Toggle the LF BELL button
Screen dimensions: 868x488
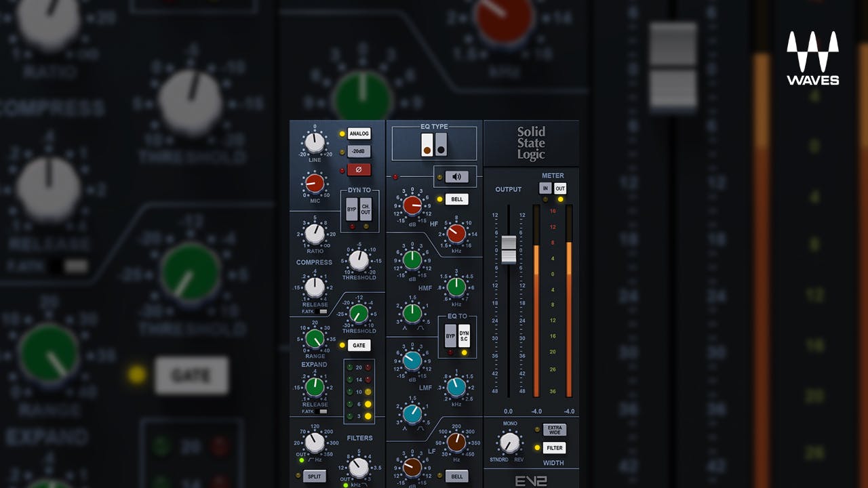(x=457, y=476)
